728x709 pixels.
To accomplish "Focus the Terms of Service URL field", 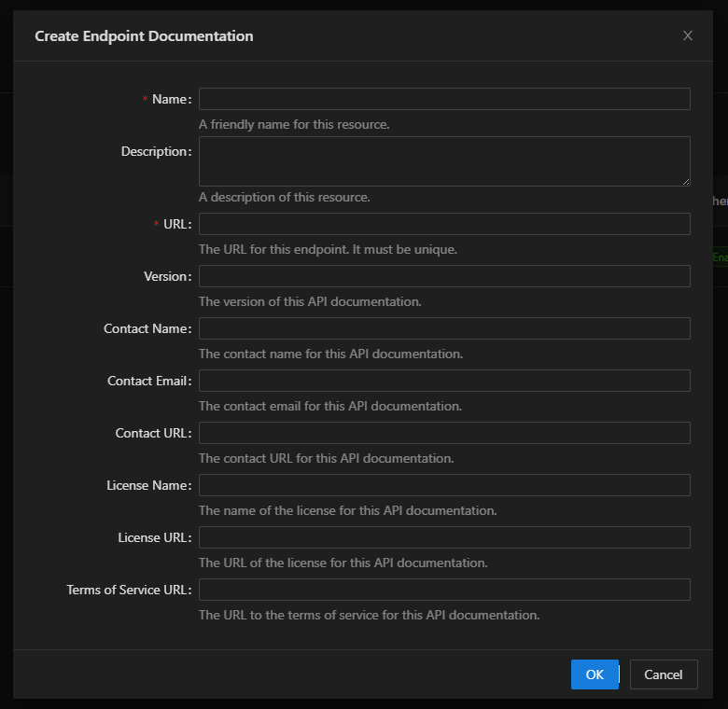I will (x=444, y=590).
